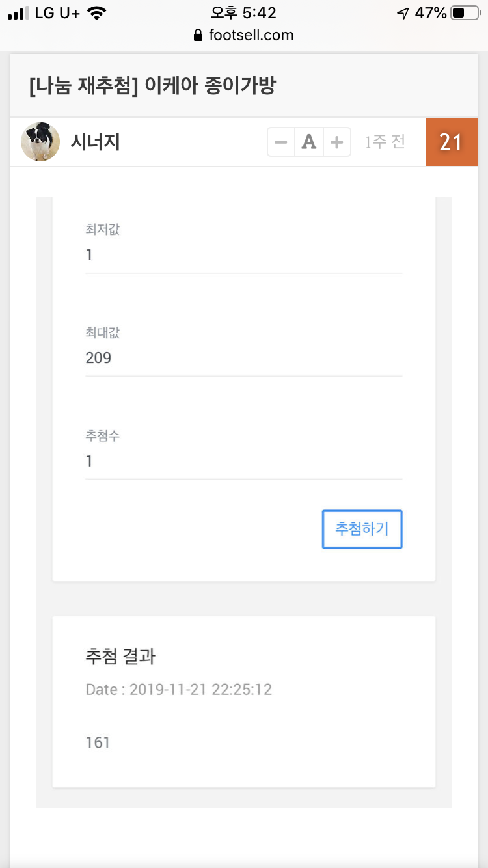This screenshot has height=868, width=488.
Task: Tap the post title 이케아 종이가방
Action: pyautogui.click(x=152, y=86)
